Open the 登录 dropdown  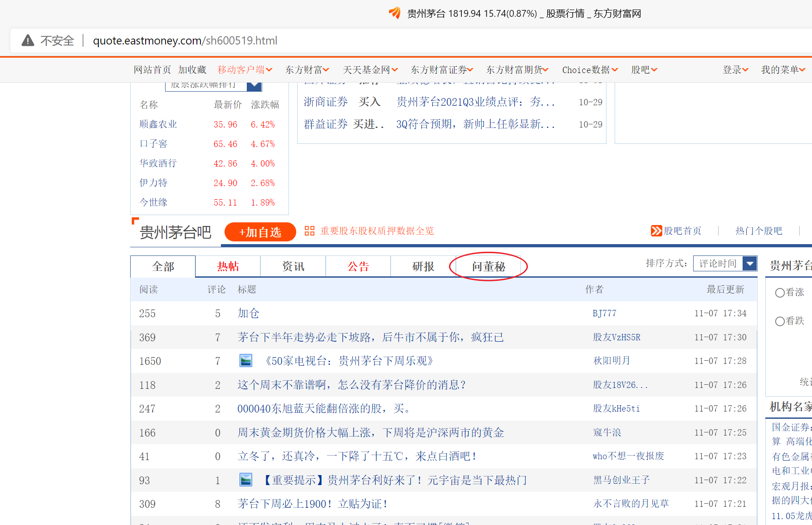[x=735, y=70]
